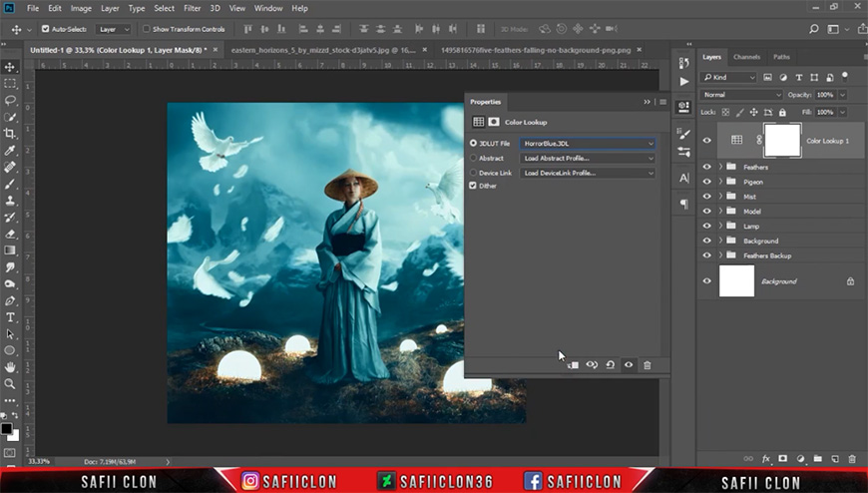
Task: Open the Auto-Select Layer dropdown
Action: pos(114,29)
